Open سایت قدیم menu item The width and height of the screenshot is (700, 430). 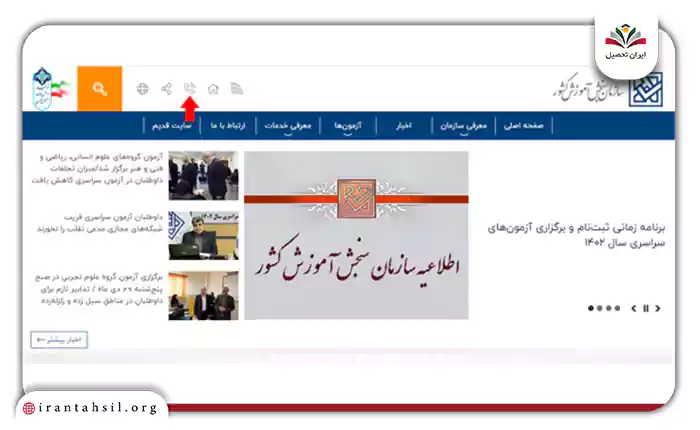point(172,125)
